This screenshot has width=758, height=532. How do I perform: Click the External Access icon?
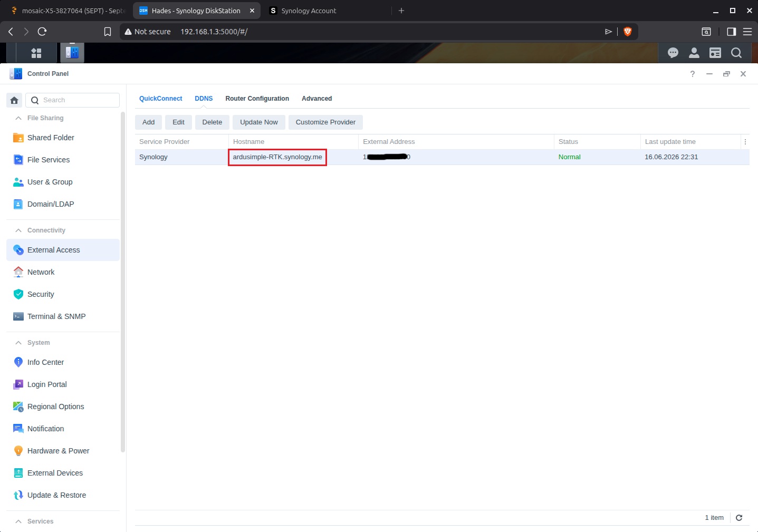tap(18, 250)
